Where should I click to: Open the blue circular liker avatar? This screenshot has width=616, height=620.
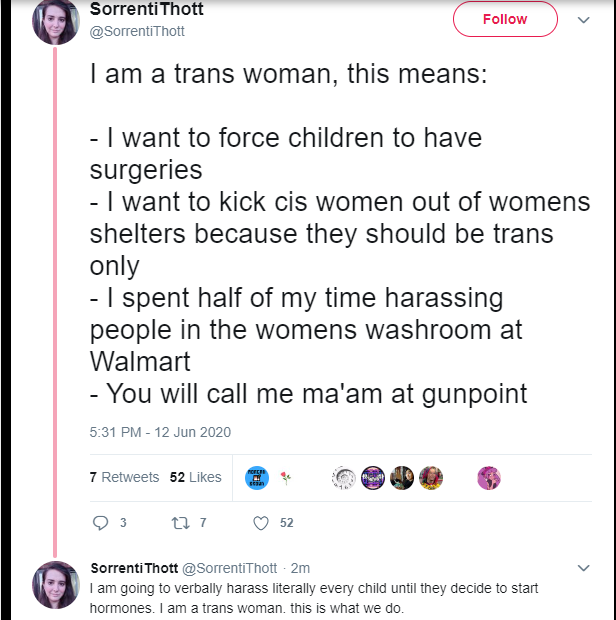point(257,478)
